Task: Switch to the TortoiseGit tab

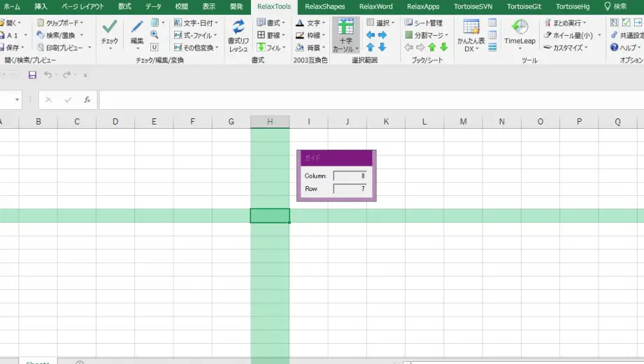Action: (524, 6)
